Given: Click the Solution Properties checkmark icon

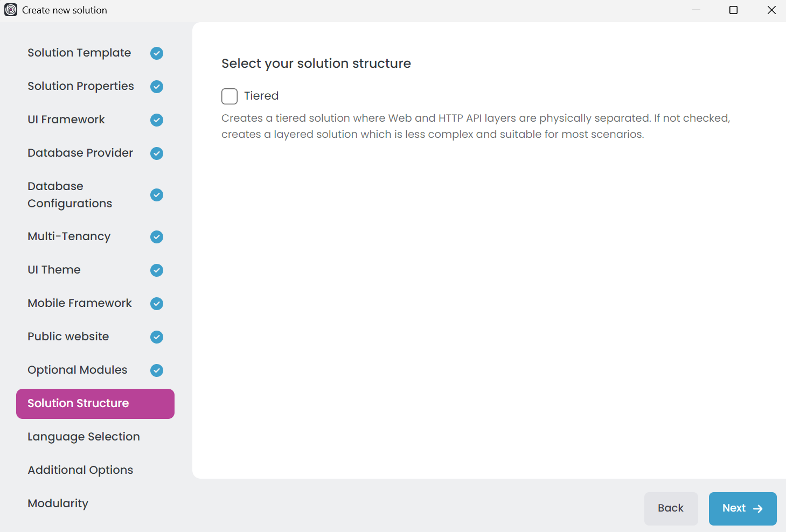Looking at the screenshot, I should coord(157,87).
